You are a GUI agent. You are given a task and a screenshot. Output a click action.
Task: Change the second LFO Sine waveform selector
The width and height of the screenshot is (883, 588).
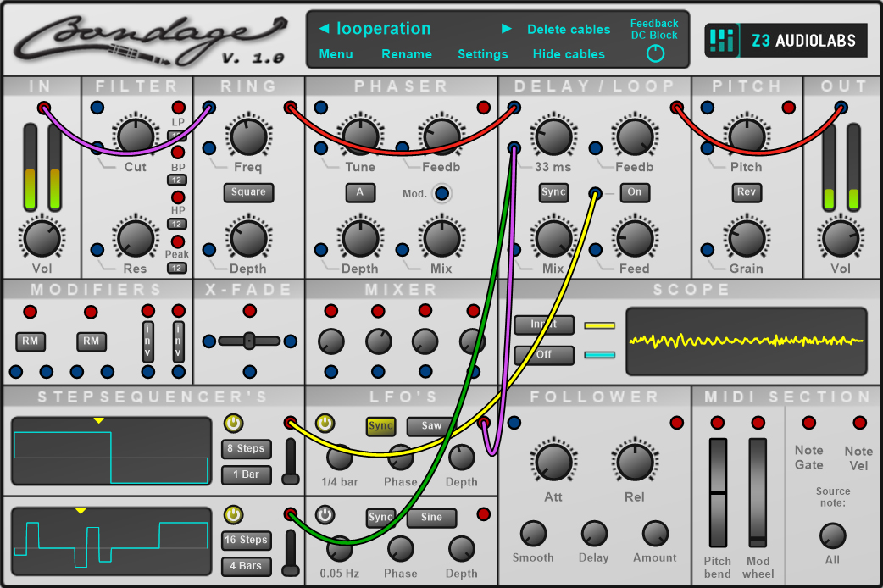point(431,517)
